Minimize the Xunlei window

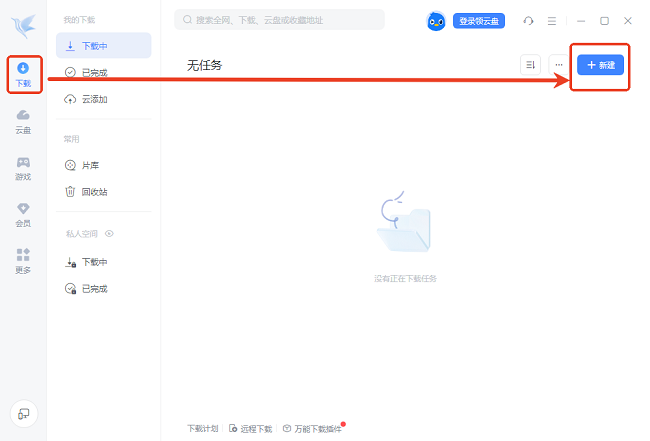coord(581,21)
